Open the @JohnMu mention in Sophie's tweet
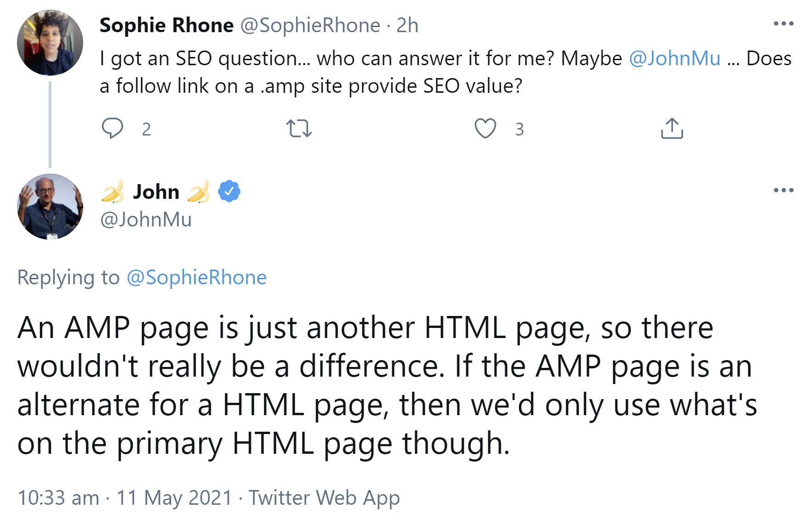Screen dimensions: 812x530 (x=675, y=58)
